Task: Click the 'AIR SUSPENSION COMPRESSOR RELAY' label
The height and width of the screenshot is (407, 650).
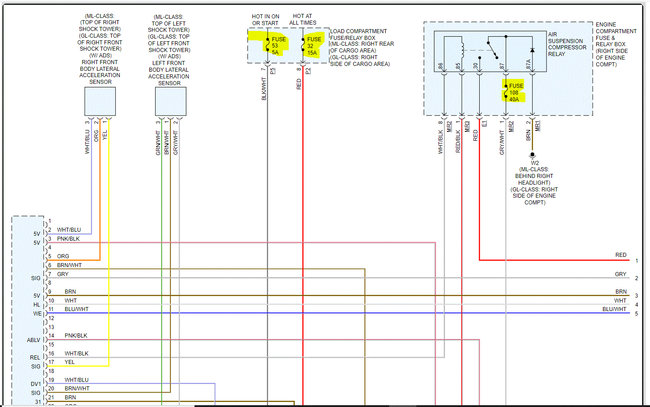Action: coord(567,44)
